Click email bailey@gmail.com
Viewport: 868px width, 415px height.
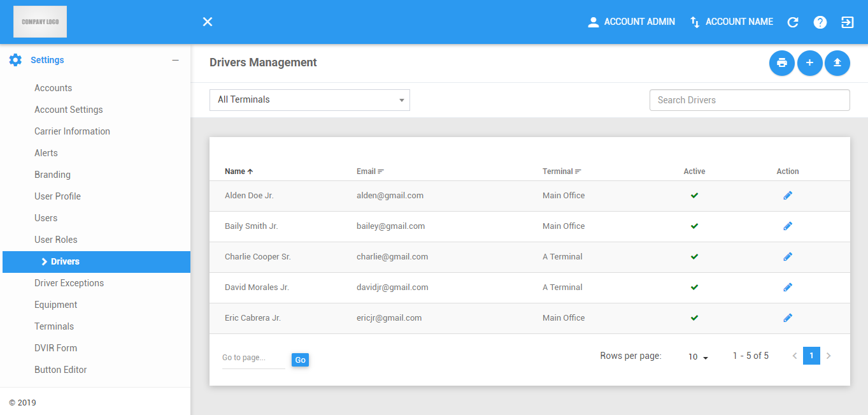coord(390,226)
